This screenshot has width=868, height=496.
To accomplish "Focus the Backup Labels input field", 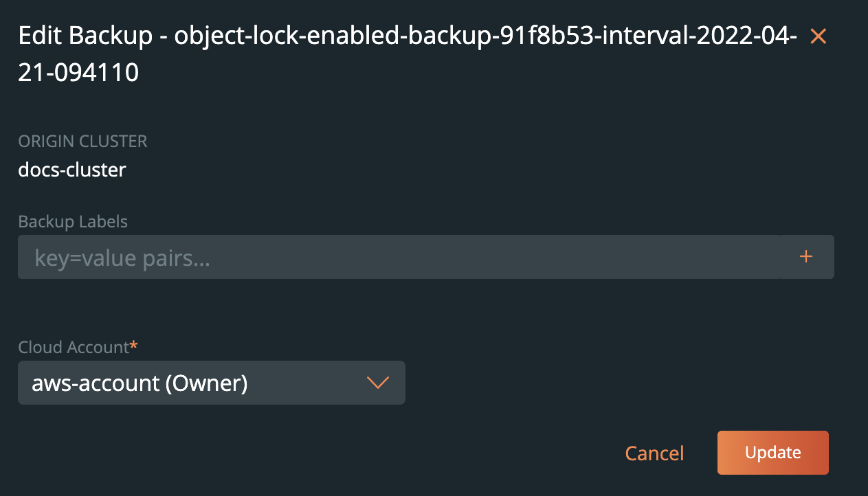I will point(399,257).
